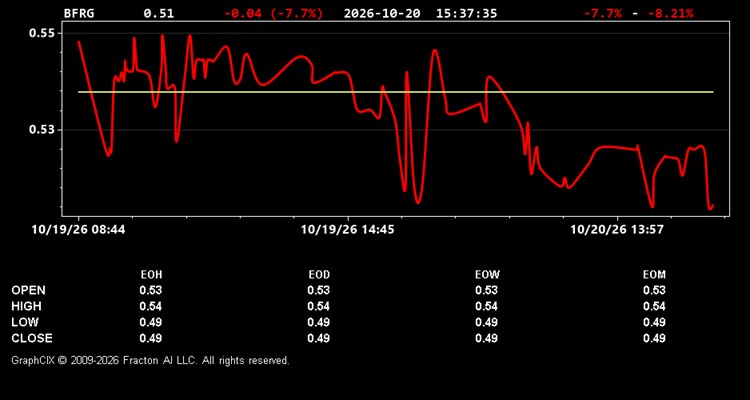Click the red change value -0.04 (-7.7%)
Image resolution: width=750 pixels, height=400 pixels.
(274, 13)
